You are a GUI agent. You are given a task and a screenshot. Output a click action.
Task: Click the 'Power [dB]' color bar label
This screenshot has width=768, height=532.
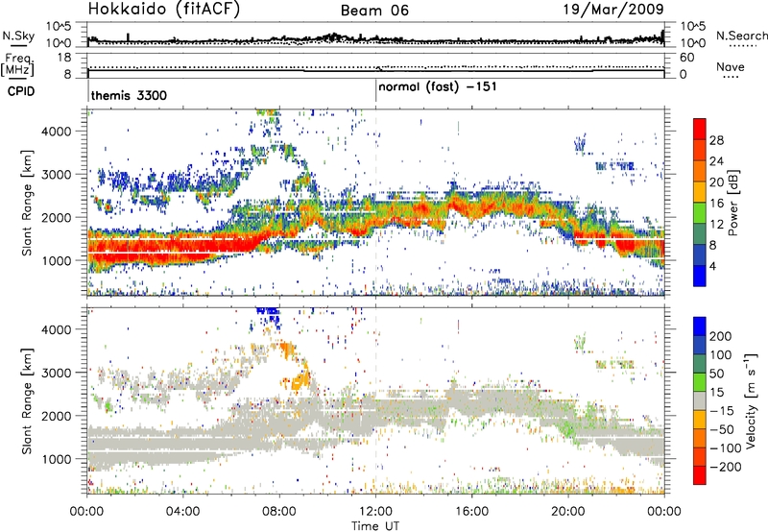733,203
